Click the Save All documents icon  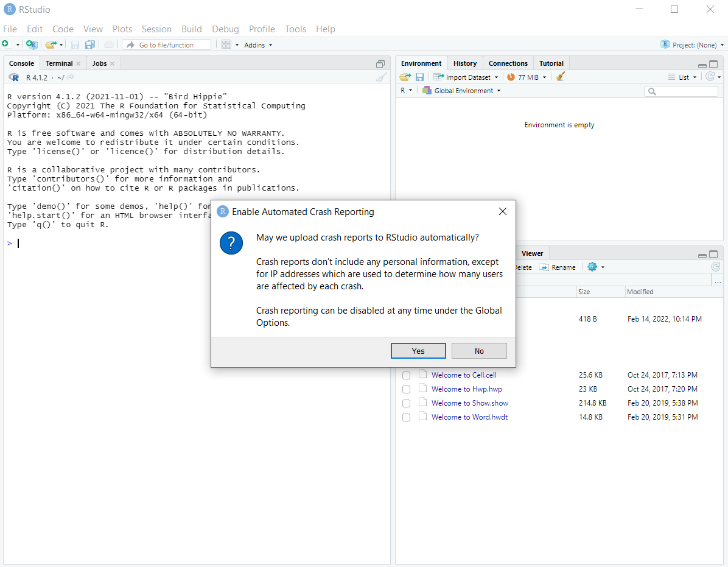pos(90,44)
